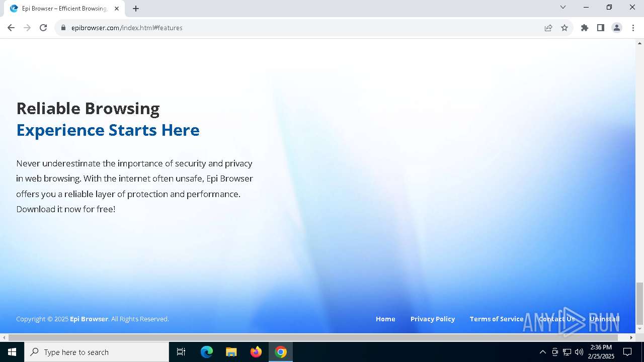Viewport: 644px width, 362px height.
Task: Share this page icon in address bar
Action: pyautogui.click(x=548, y=28)
